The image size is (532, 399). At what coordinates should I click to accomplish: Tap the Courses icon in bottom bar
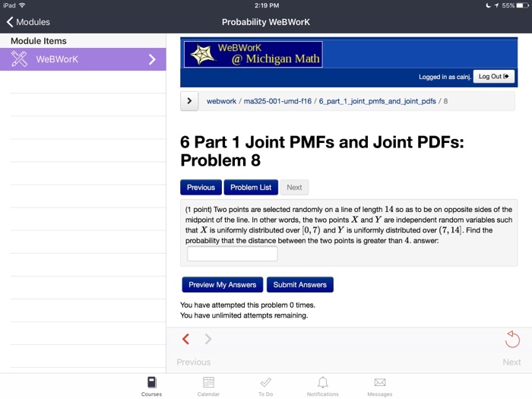coord(151,383)
